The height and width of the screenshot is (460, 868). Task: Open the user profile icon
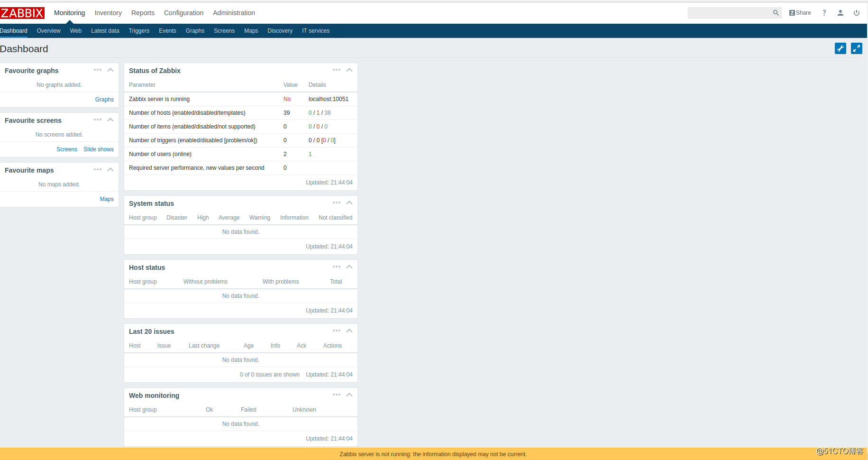click(x=841, y=13)
